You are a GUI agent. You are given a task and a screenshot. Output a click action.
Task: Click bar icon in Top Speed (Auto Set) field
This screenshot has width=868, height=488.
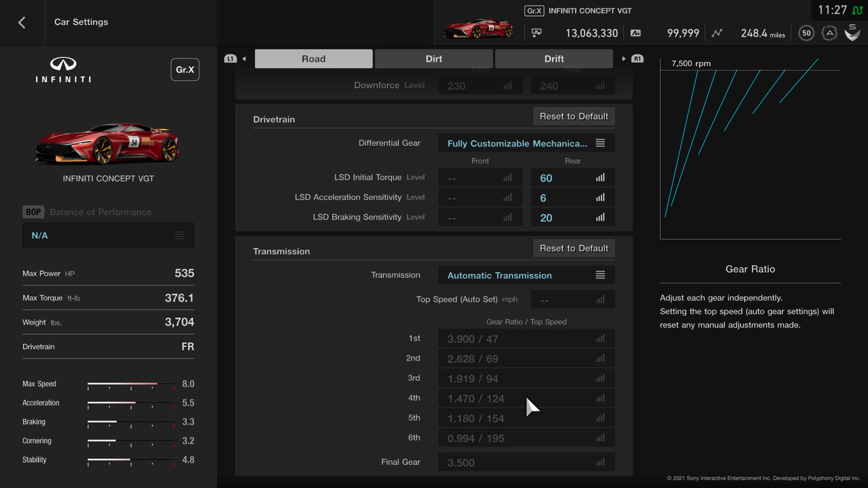coord(600,300)
